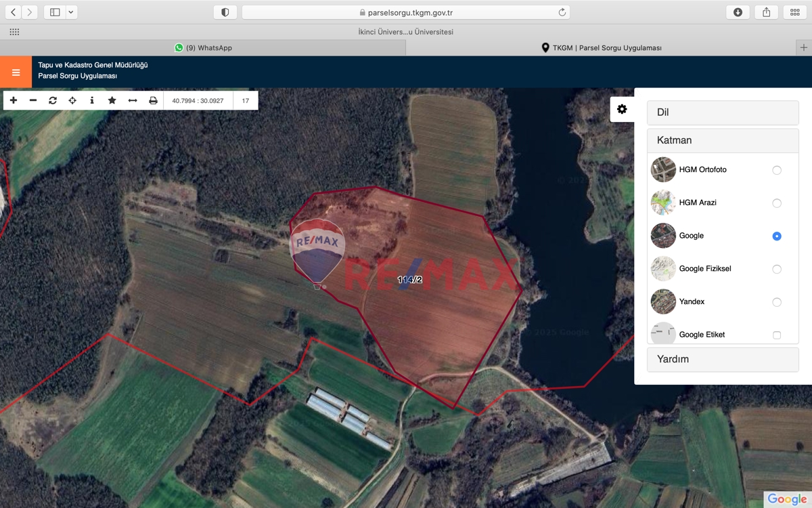Select the HGM Ortofoto layer radio

coord(777,170)
